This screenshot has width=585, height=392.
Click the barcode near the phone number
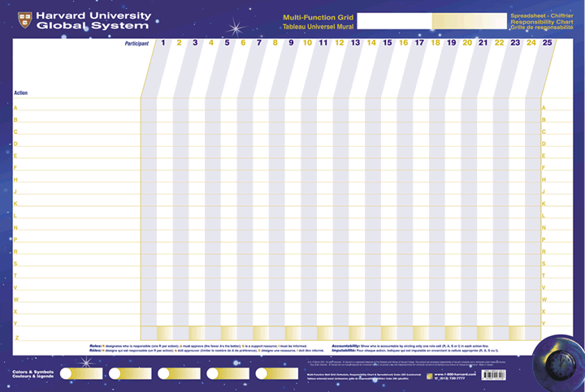coord(492,375)
